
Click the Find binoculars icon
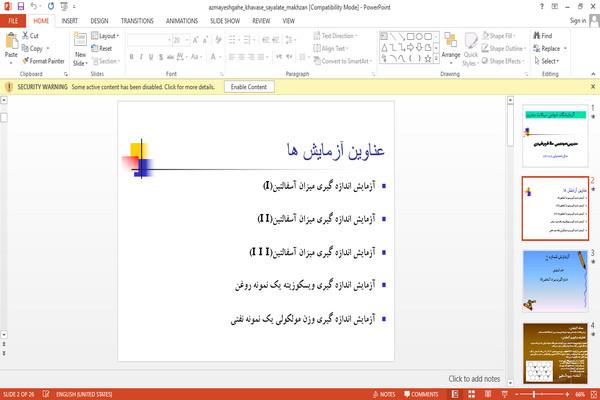pos(537,36)
